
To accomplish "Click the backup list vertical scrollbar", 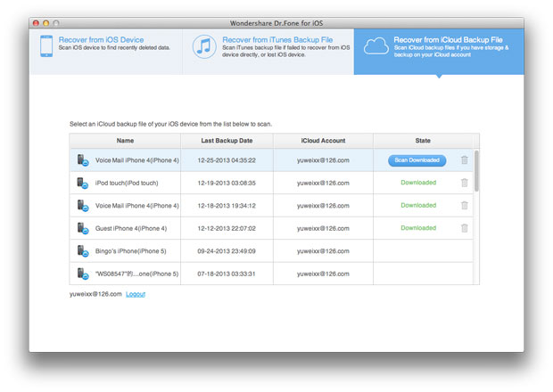I will 476,171.
